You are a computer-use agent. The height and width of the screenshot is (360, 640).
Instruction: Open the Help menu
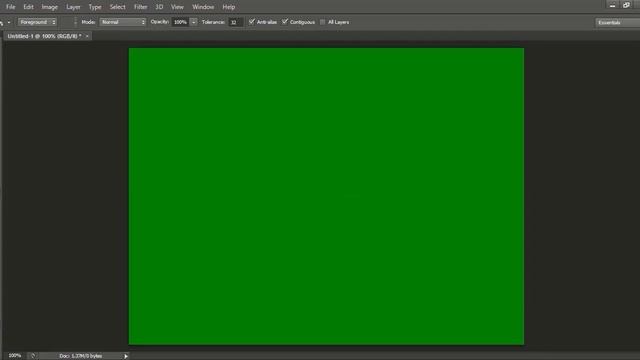coord(229,7)
